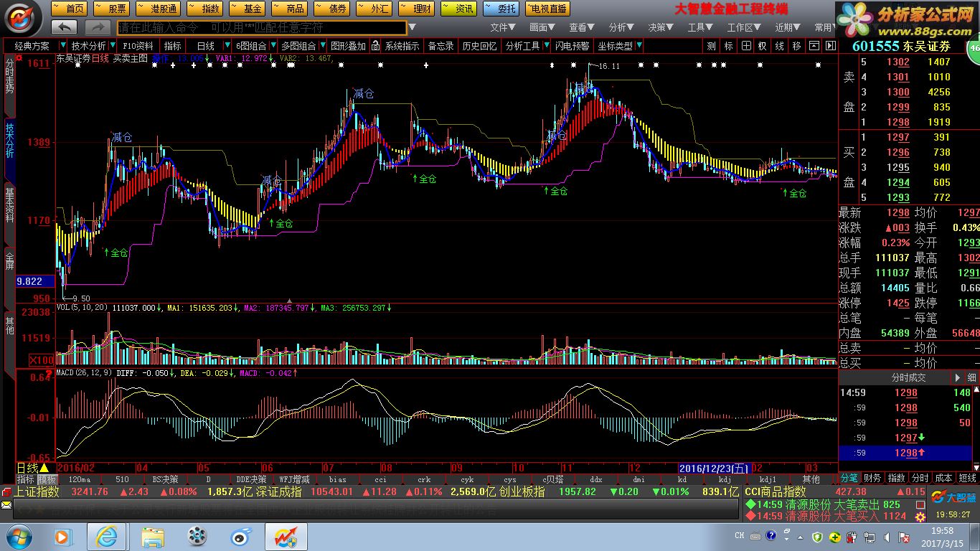Open the 决策 menu
Image resolution: width=980 pixels, height=551 pixels.
click(x=661, y=27)
